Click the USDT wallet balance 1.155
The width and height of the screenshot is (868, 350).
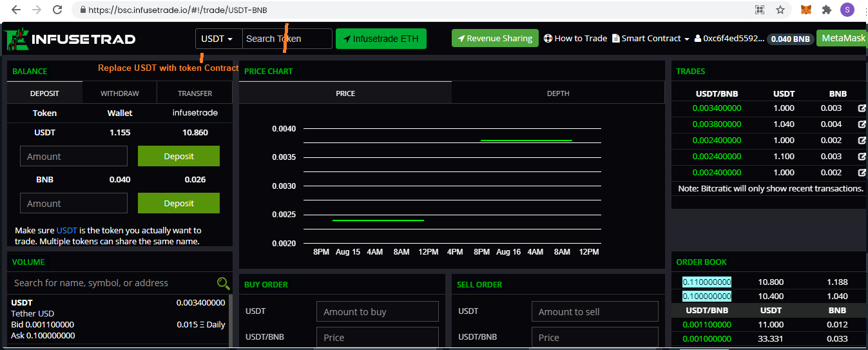(x=120, y=132)
